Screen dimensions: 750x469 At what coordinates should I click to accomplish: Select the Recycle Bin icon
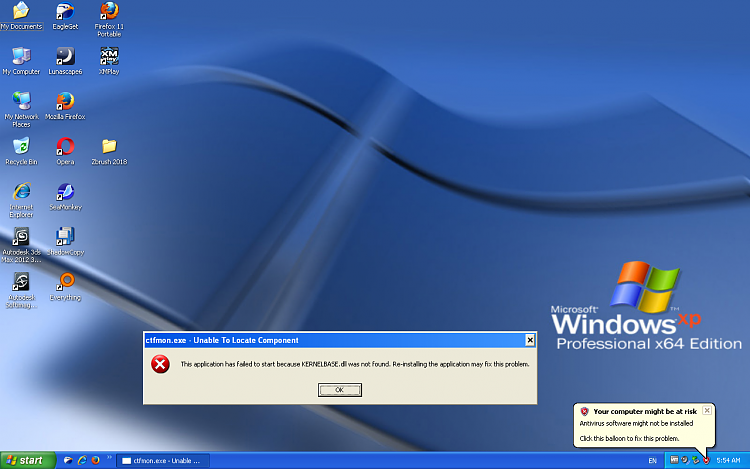21,152
